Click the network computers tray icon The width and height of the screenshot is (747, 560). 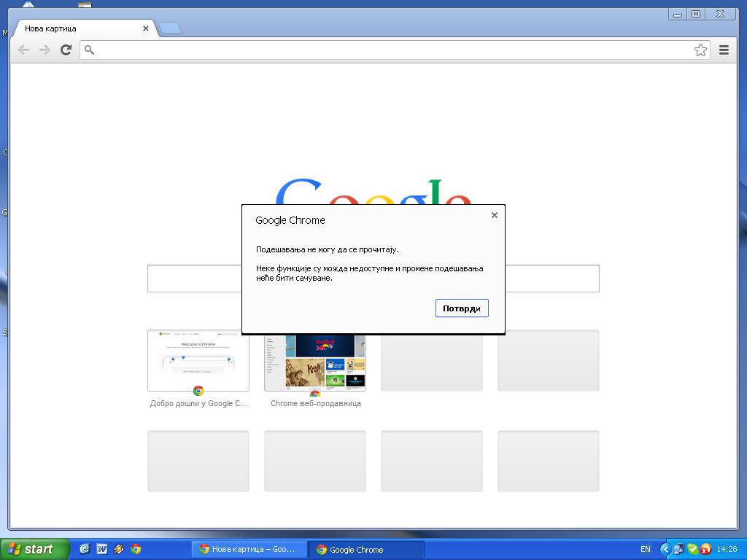click(x=679, y=550)
